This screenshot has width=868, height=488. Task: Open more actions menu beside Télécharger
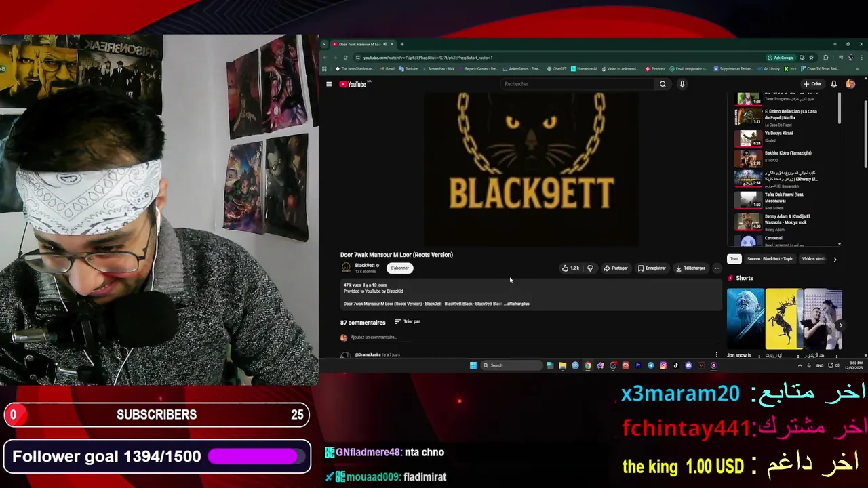tap(717, 268)
